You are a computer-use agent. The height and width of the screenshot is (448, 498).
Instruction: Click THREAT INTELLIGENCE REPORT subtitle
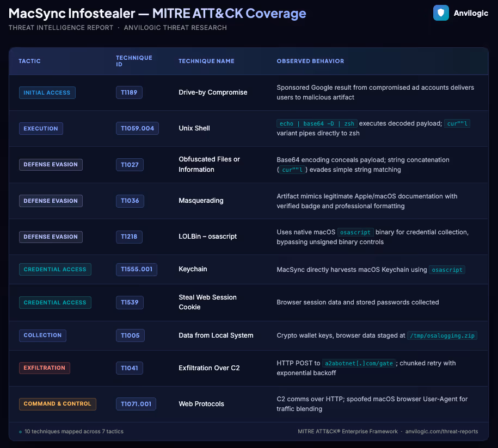tap(61, 28)
